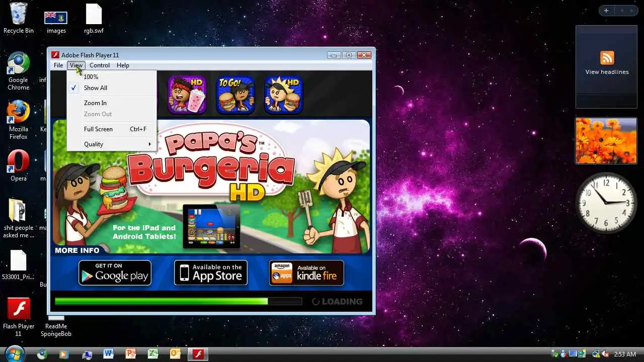Launch Opera browser desktop shortcut
The width and height of the screenshot is (644, 362).
coord(19,166)
